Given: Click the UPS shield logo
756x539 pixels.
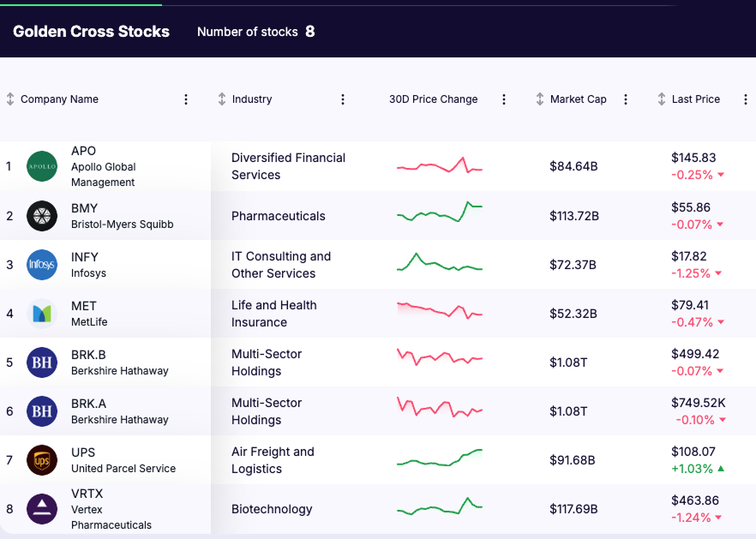Looking at the screenshot, I should [41, 459].
